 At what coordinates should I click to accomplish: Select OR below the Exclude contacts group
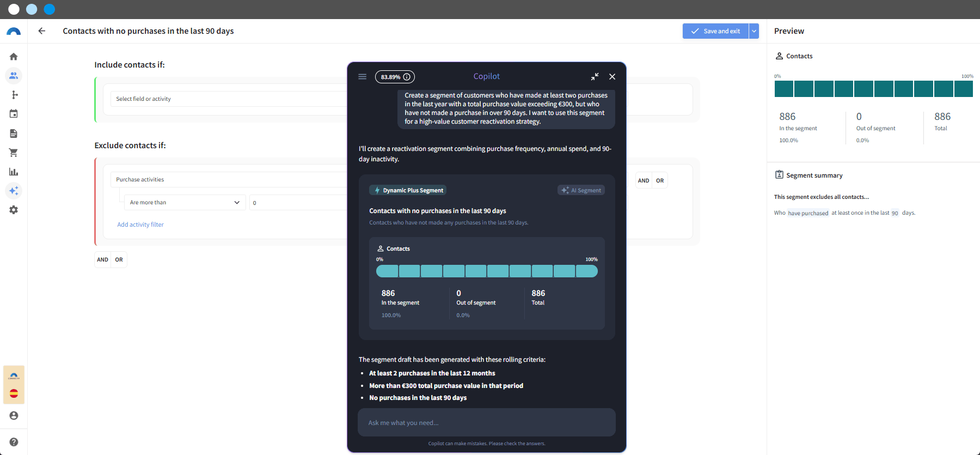point(119,260)
